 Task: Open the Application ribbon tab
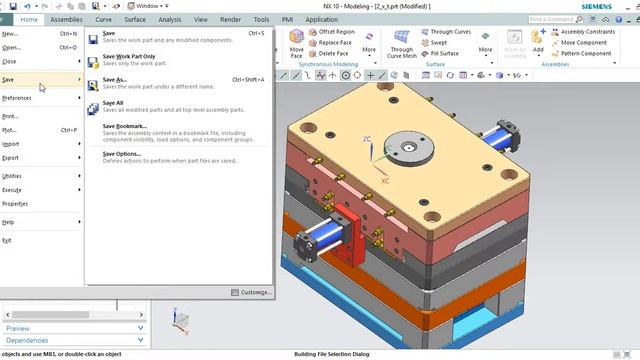pyautogui.click(x=322, y=20)
